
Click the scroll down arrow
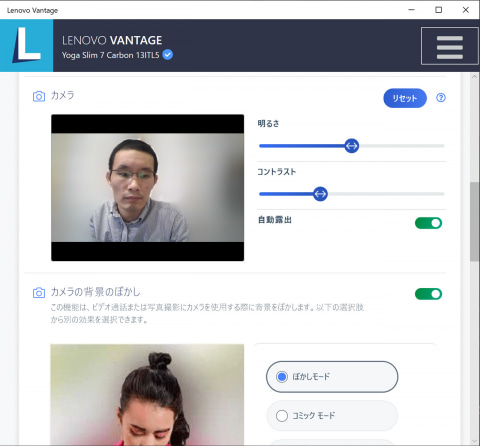click(474, 442)
